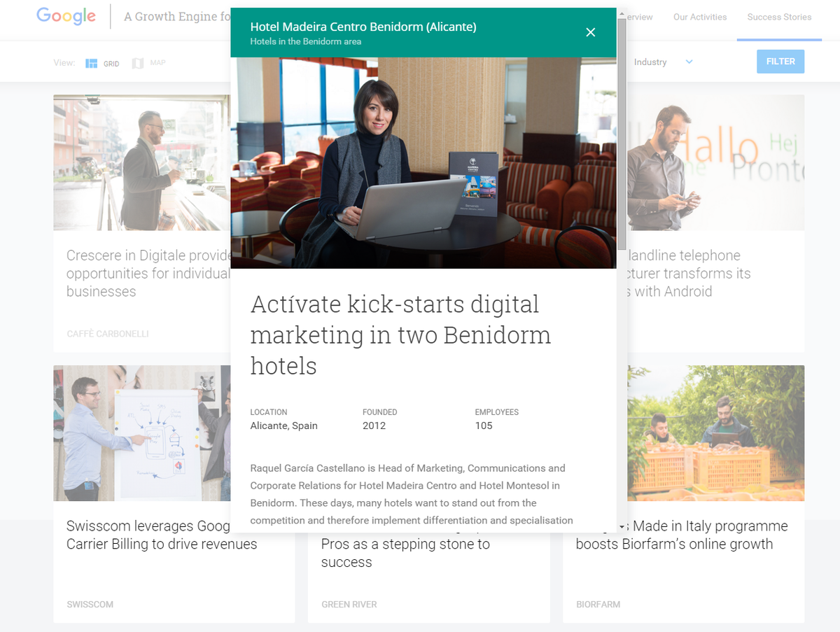The image size is (840, 632).
Task: Click the Google logo
Action: click(x=66, y=17)
